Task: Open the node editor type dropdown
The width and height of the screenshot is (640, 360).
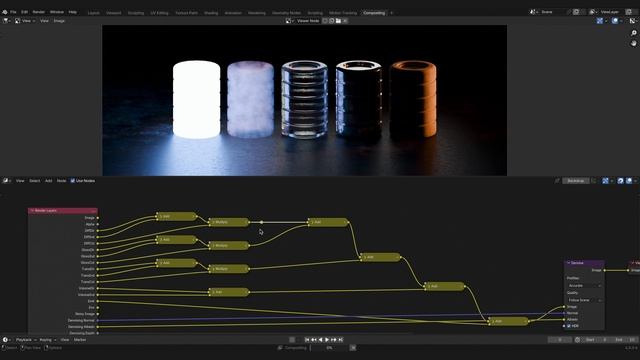Action: [7, 180]
